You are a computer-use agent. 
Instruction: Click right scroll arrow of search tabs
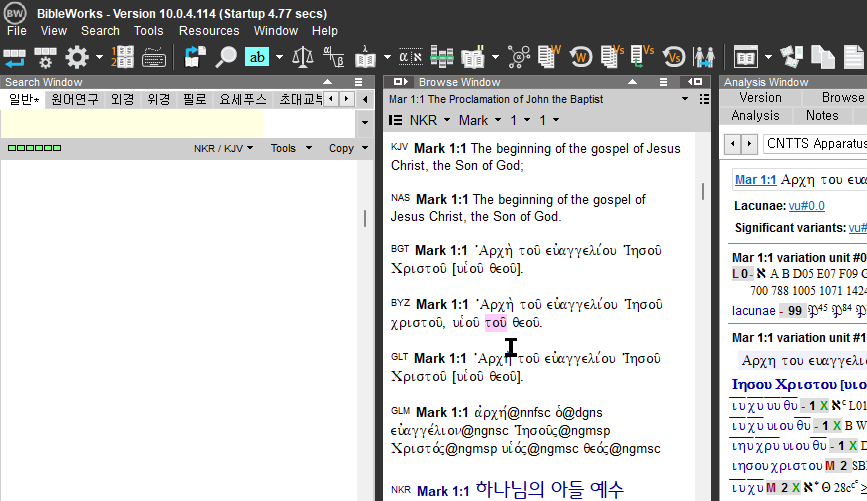[x=347, y=100]
